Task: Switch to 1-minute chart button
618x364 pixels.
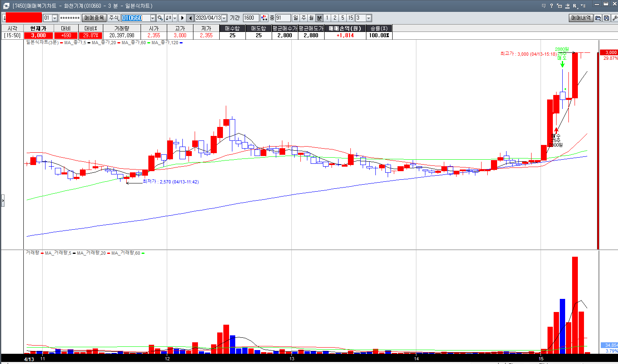Action: coord(327,18)
